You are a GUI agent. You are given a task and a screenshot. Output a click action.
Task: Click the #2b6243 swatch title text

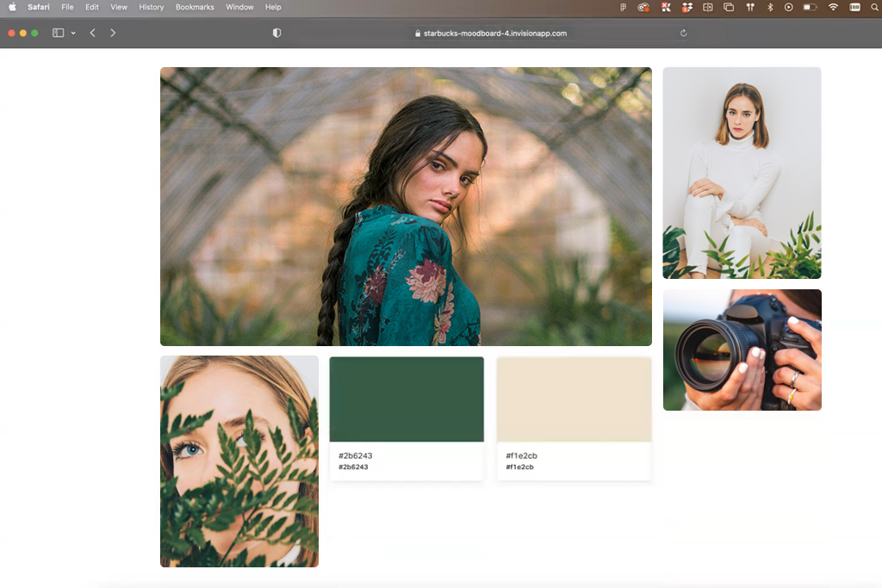356,455
